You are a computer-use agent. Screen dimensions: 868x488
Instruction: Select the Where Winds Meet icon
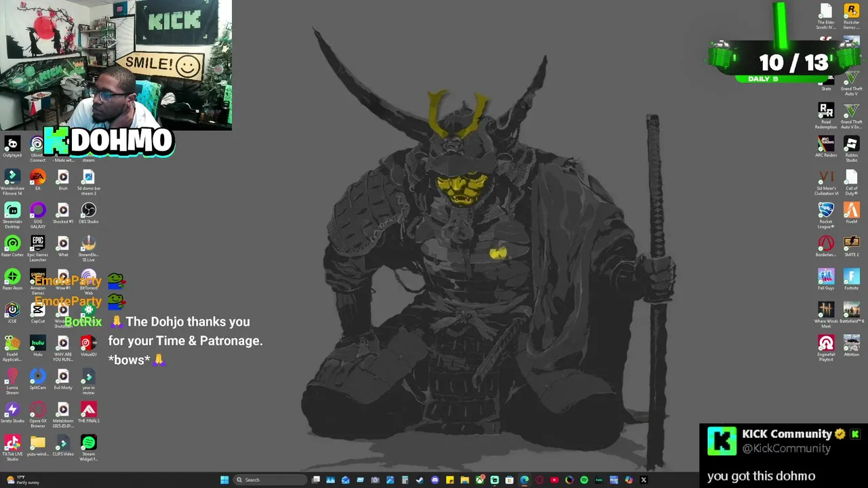click(826, 315)
